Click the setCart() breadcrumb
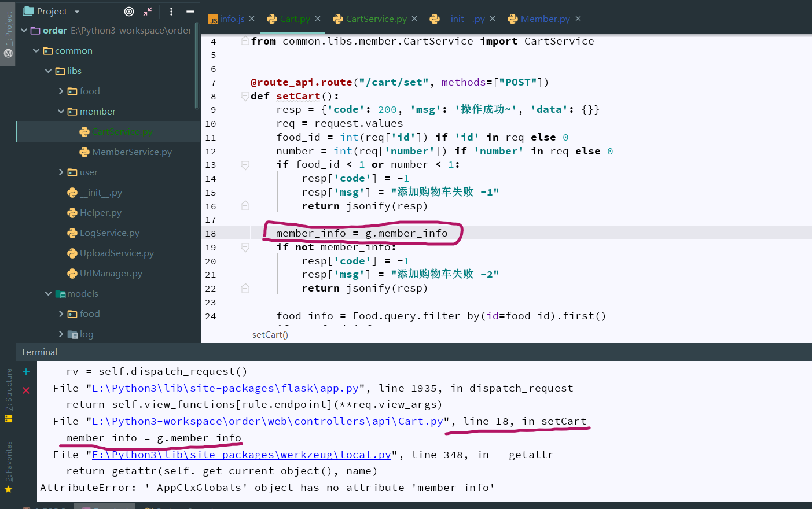 [270, 335]
